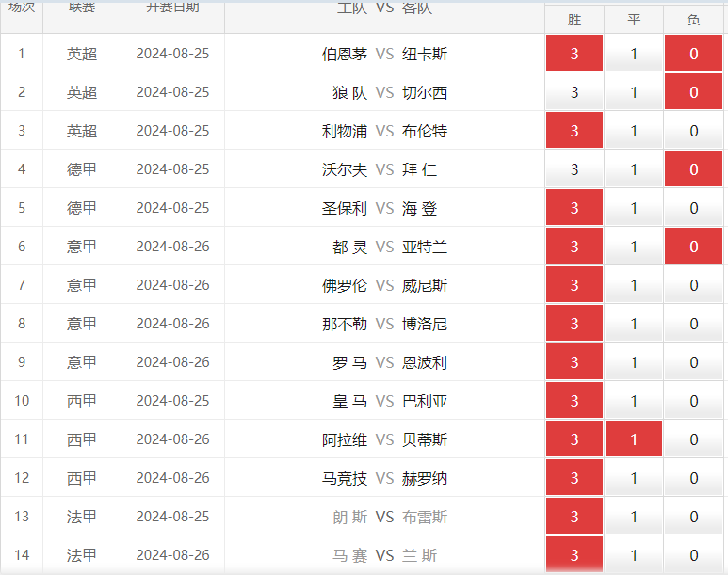Select win (3) for 狼队 vs 切尔西
Viewport: 728px width, 575px height.
pyautogui.click(x=574, y=92)
